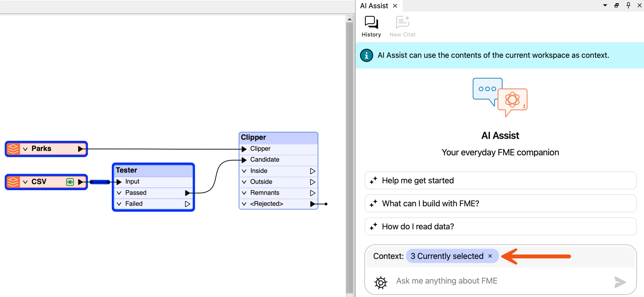
Task: Click the CSV reader feature type icon
Action: [x=13, y=182]
